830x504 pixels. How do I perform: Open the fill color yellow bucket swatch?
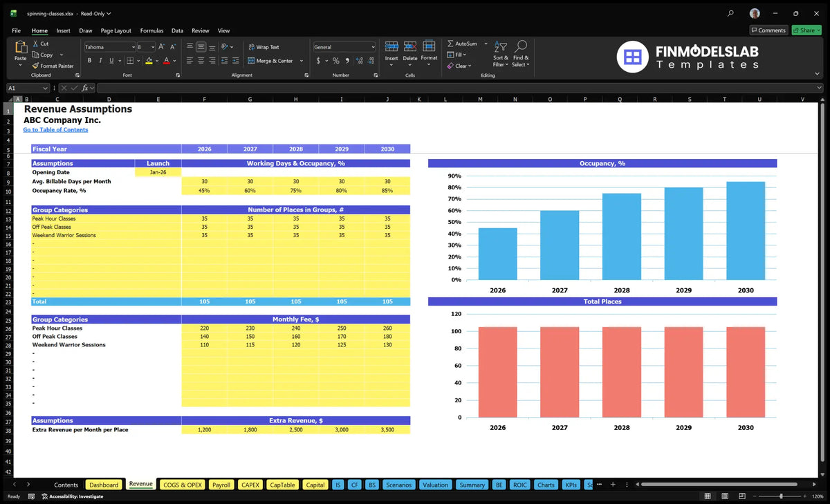tap(149, 61)
